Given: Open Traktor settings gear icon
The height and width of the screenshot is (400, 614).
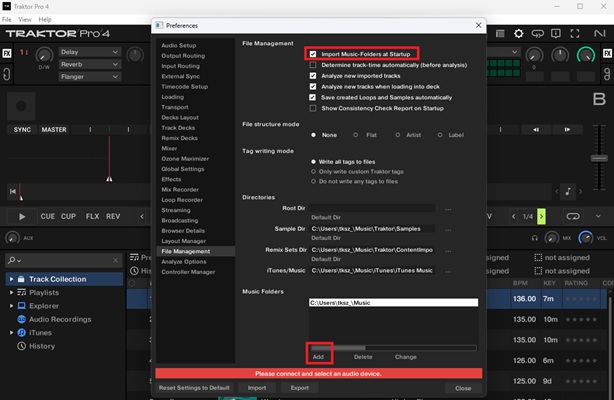Looking at the screenshot, I should coord(518,34).
